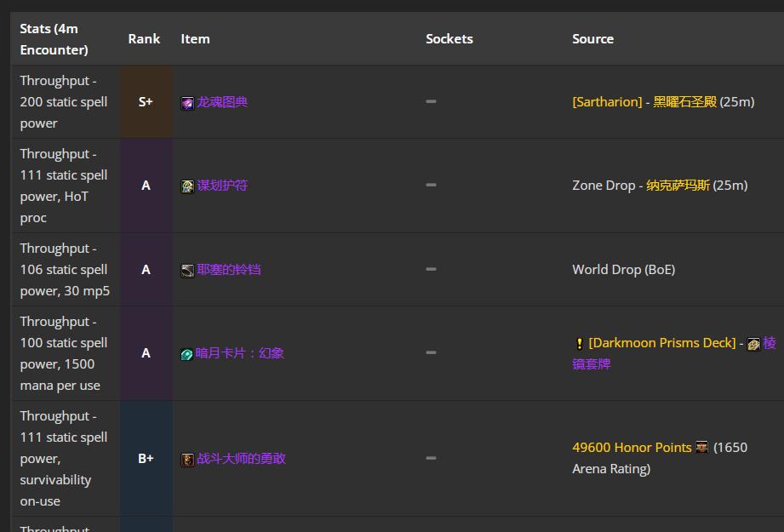Screen dimensions: 784x532
Task: Follow the [Sartharion] boss link
Action: pyautogui.click(x=607, y=102)
